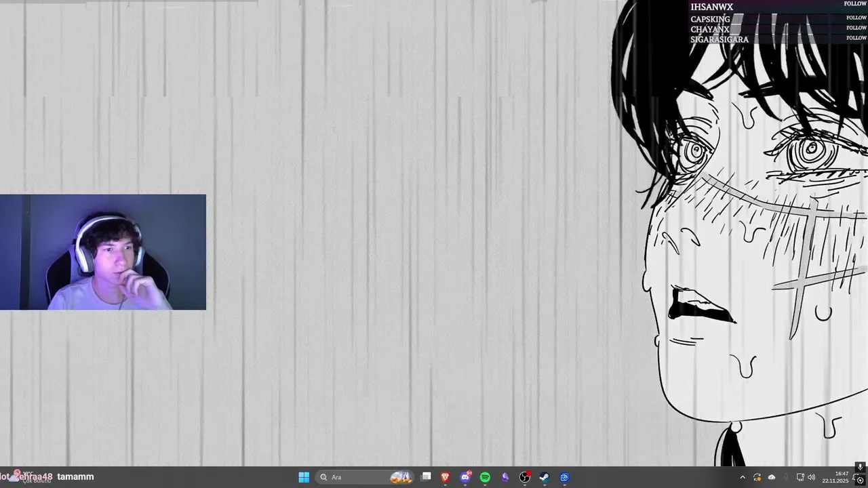This screenshot has width=868, height=488.
Task: Open clock showing 16:47 22.11.2025
Action: click(x=835, y=477)
